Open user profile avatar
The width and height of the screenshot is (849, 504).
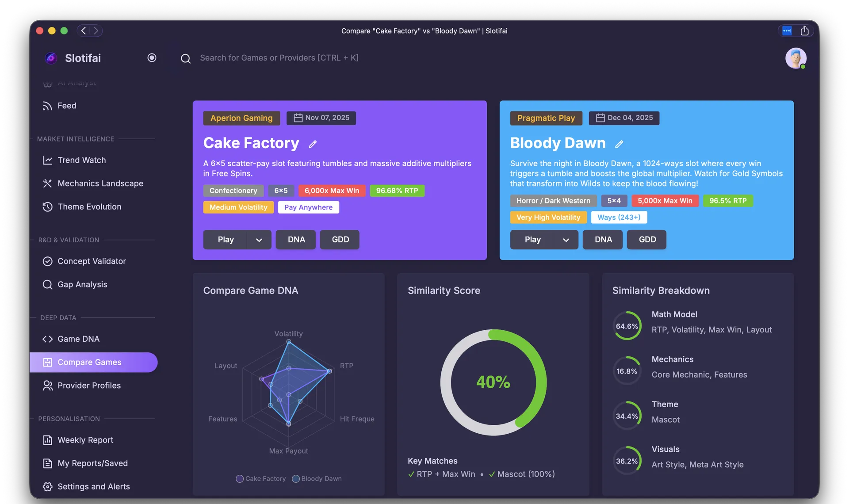[x=795, y=58]
